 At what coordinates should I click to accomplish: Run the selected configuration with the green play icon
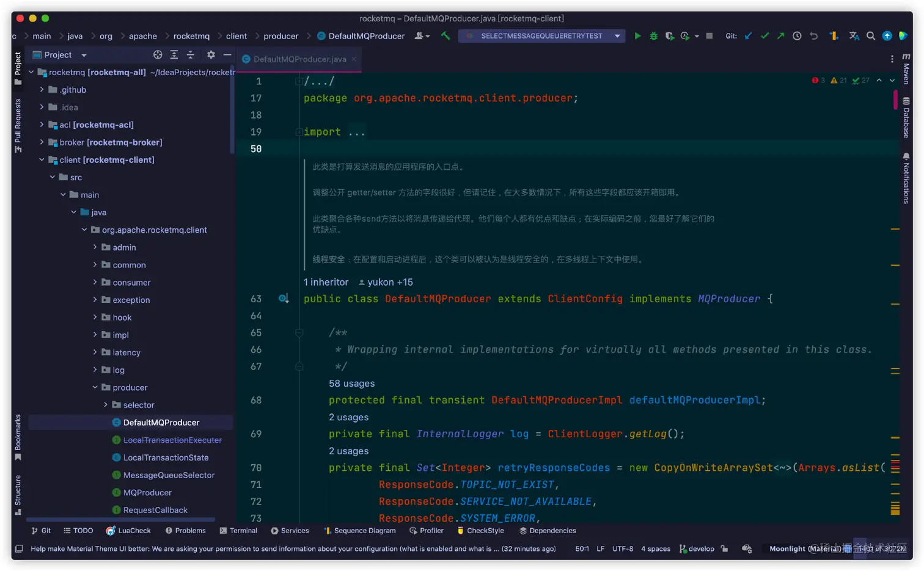(637, 36)
